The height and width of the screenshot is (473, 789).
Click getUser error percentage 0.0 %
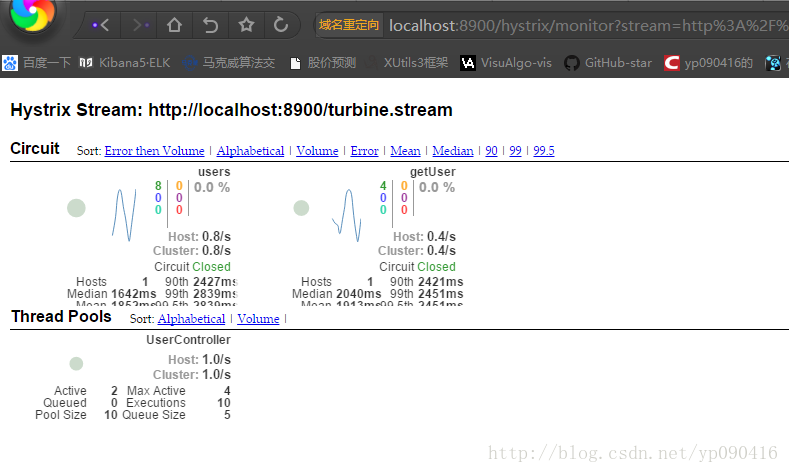click(x=437, y=187)
